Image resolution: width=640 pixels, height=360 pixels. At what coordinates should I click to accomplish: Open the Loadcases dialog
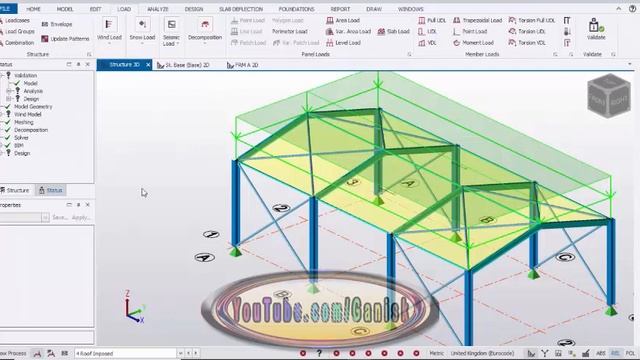(15, 20)
